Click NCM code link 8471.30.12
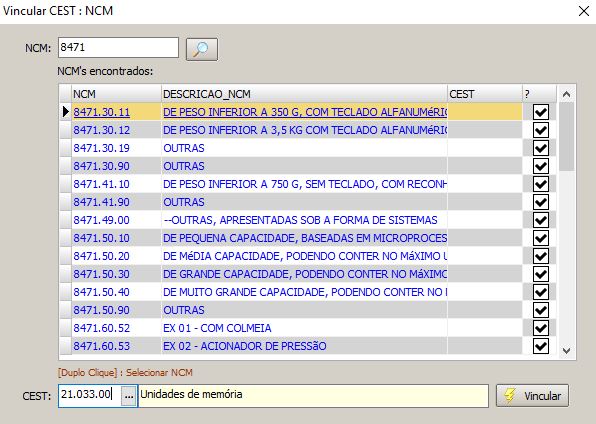 coord(101,130)
